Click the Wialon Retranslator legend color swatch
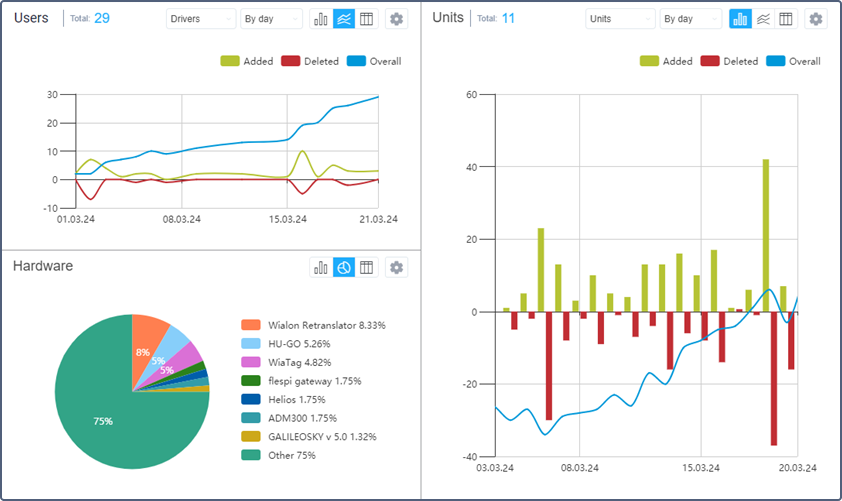This screenshot has height=501, width=842. (251, 325)
